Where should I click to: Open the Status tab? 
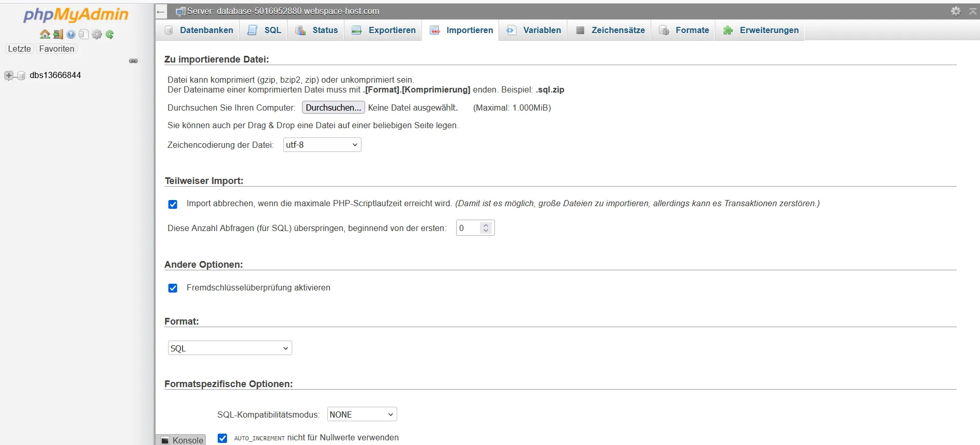click(x=316, y=30)
